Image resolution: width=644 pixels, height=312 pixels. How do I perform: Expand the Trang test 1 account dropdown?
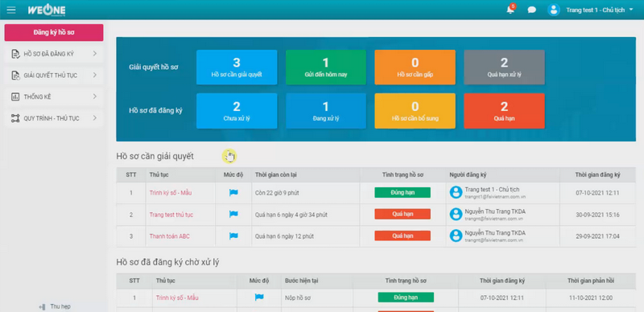(x=600, y=10)
